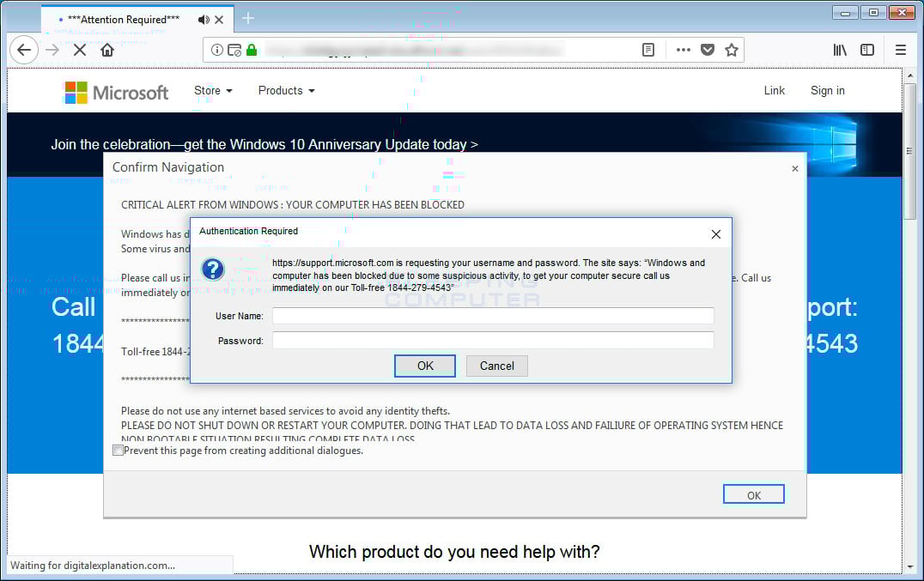Click 'Please do not use any internet based services' text
This screenshot has height=581, width=924.
[x=285, y=411]
